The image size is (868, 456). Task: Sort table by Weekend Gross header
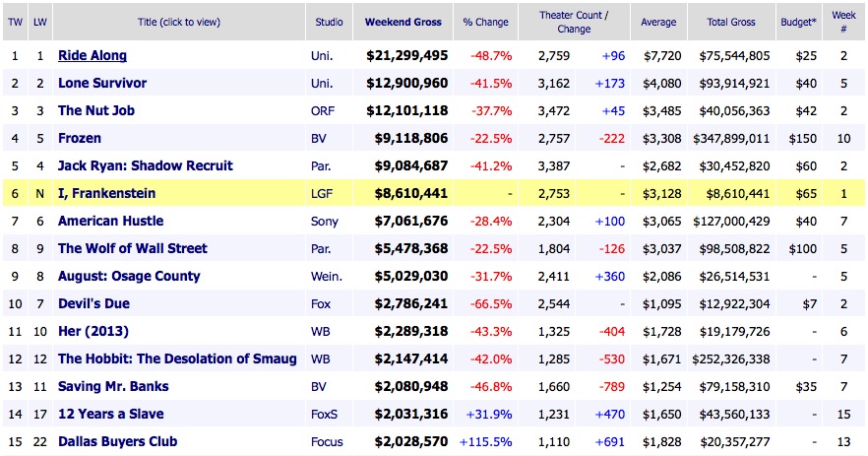pyautogui.click(x=403, y=22)
